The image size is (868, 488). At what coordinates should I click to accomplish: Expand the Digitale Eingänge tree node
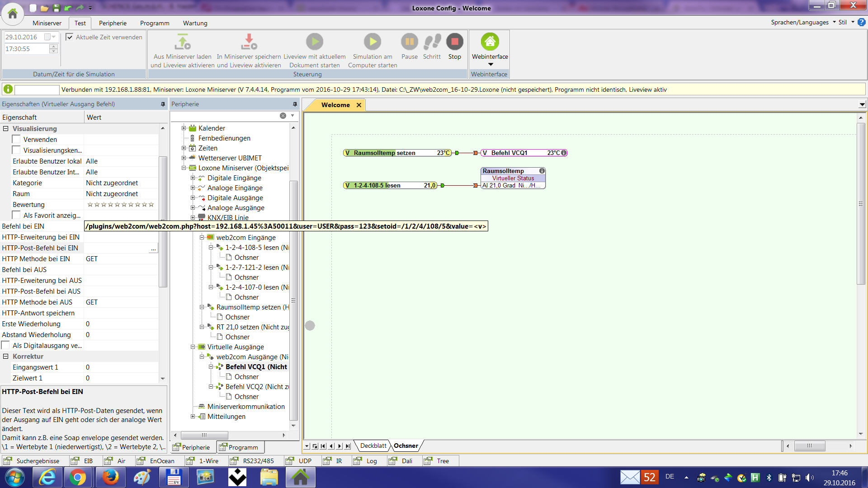(193, 178)
